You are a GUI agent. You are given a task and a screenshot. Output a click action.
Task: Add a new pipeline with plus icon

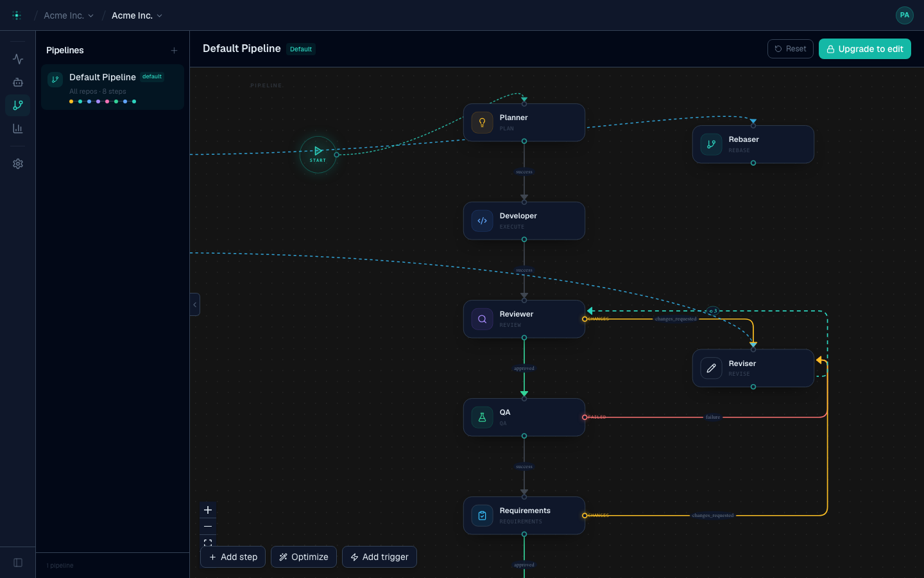coord(174,50)
